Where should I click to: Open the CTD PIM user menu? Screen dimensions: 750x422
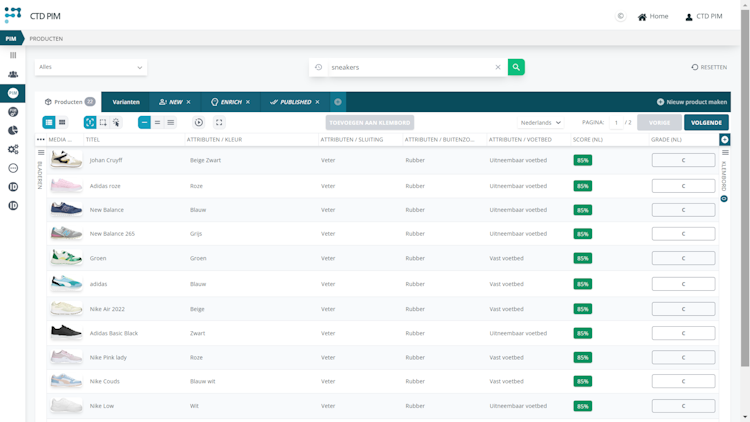[x=704, y=16]
